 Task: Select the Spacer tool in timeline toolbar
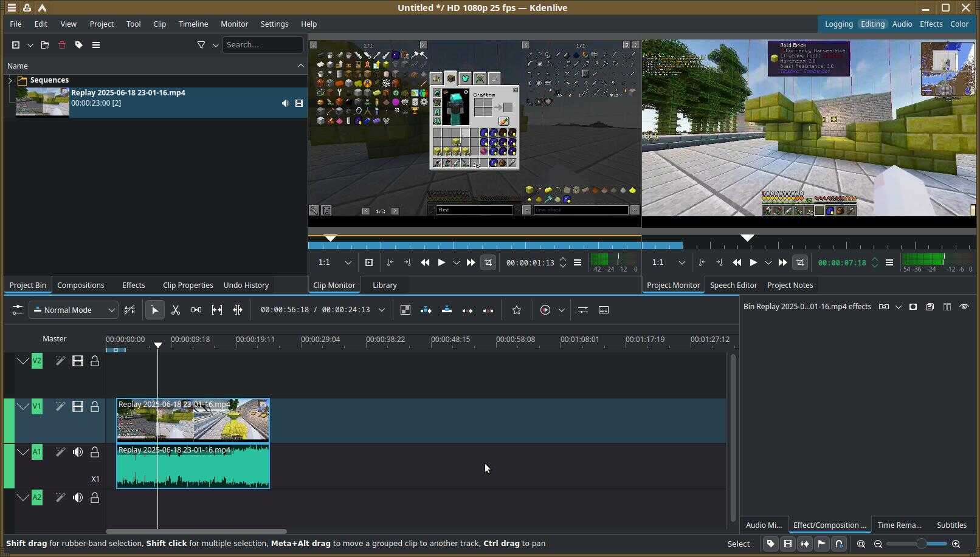coord(196,310)
